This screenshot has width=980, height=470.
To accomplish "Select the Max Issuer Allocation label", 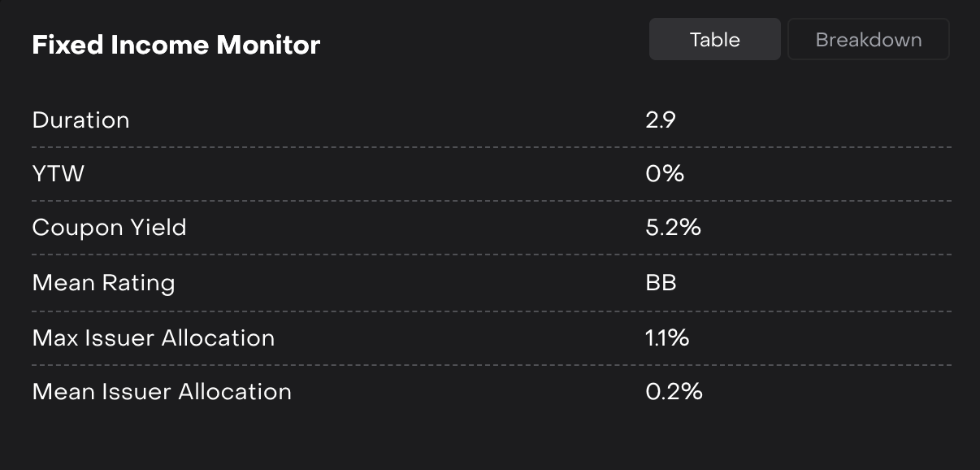I will [153, 337].
